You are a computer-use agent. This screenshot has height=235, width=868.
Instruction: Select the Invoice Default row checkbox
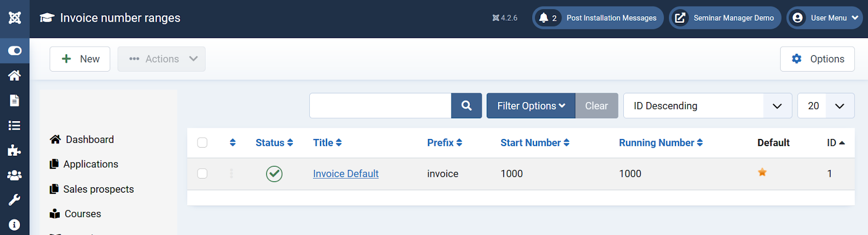202,174
